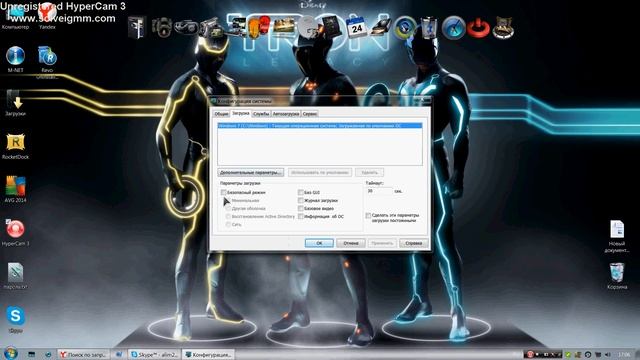The height and width of the screenshot is (360, 640).
Task: Click the Таймаут seconds input field
Action: 379,191
